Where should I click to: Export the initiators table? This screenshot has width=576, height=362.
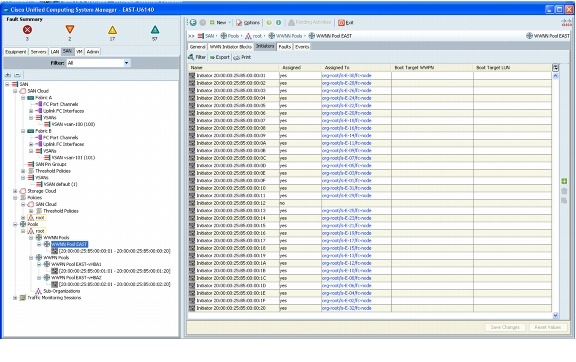[220, 57]
